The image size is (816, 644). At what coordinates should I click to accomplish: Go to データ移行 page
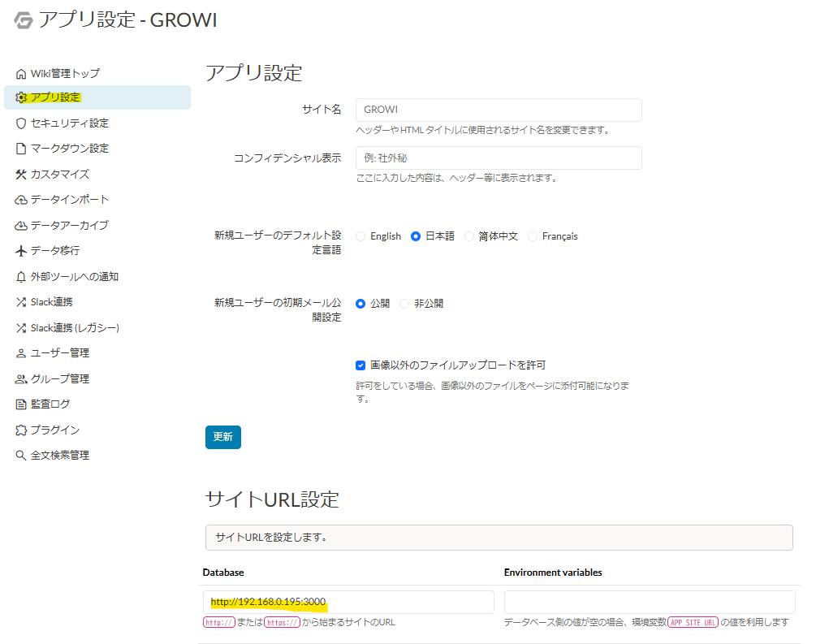point(97,251)
